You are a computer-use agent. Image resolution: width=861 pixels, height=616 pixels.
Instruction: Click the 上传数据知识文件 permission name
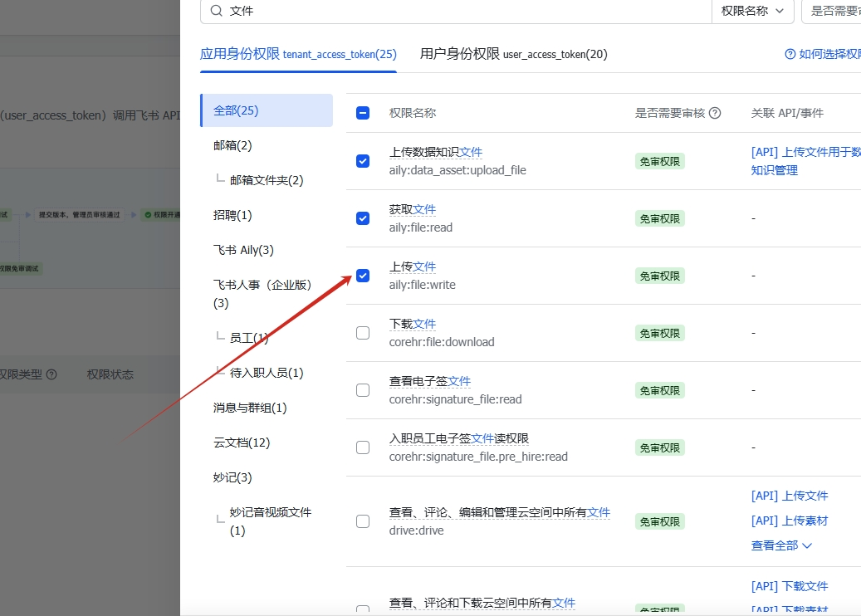pyautogui.click(x=436, y=152)
